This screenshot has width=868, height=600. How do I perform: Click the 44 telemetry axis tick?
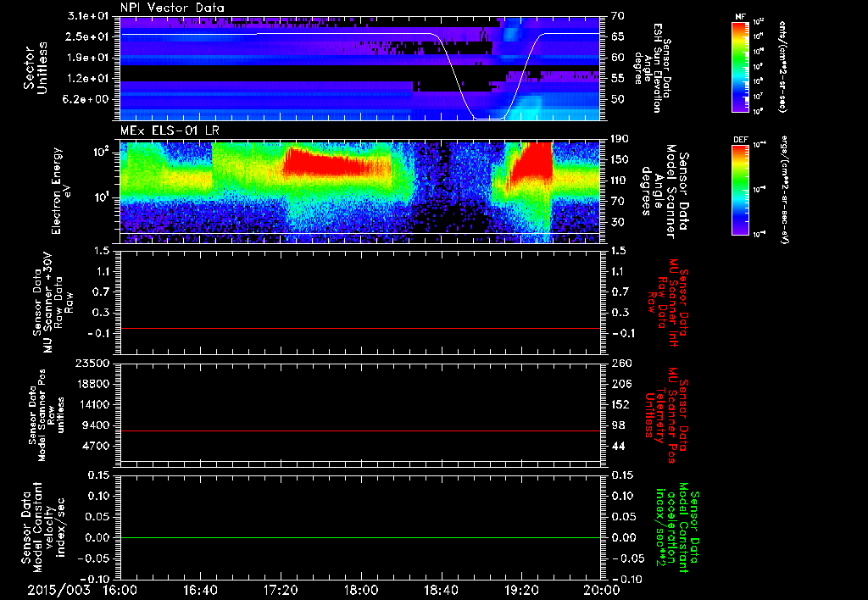click(x=618, y=446)
